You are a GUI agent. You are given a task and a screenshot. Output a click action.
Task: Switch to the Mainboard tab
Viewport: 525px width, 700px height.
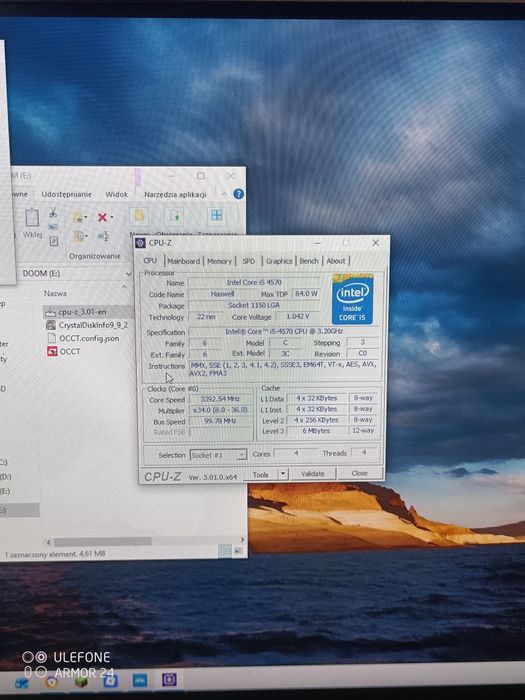pos(183,261)
